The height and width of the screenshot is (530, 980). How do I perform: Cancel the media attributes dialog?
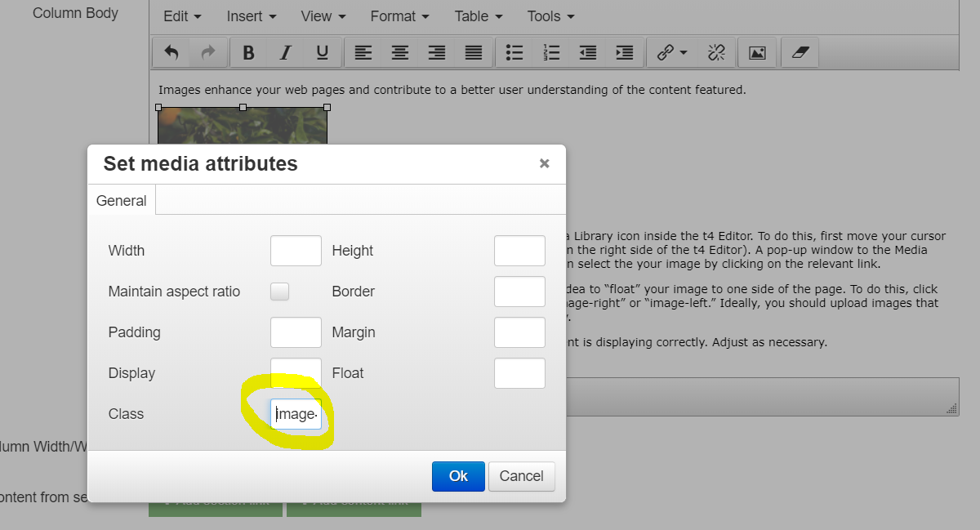click(521, 476)
